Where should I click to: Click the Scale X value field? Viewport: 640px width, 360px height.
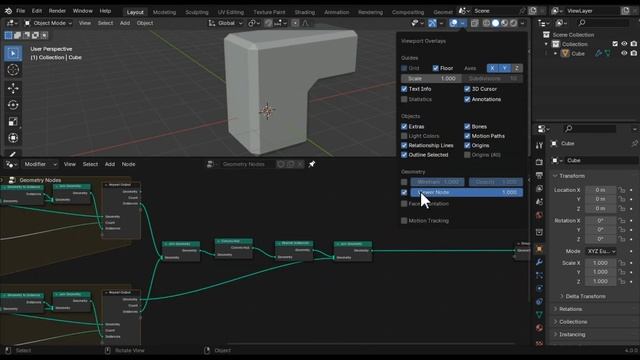[600, 263]
